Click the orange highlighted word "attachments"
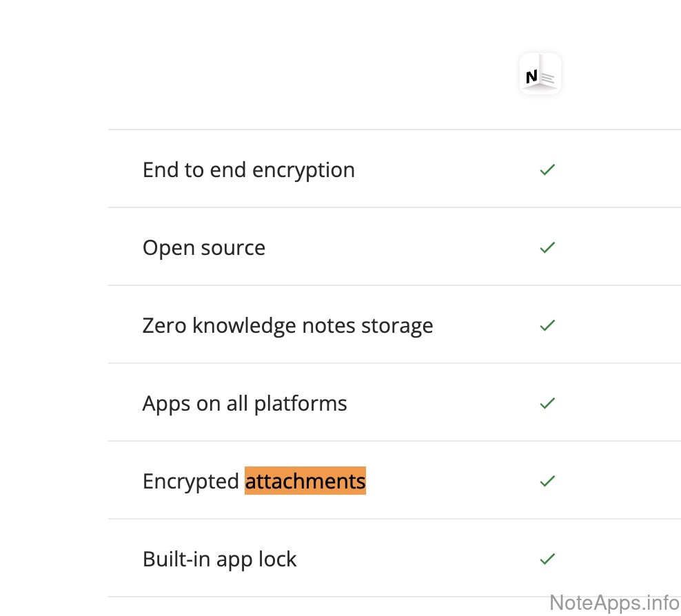Screen dimensions: 681x616 point(305,481)
